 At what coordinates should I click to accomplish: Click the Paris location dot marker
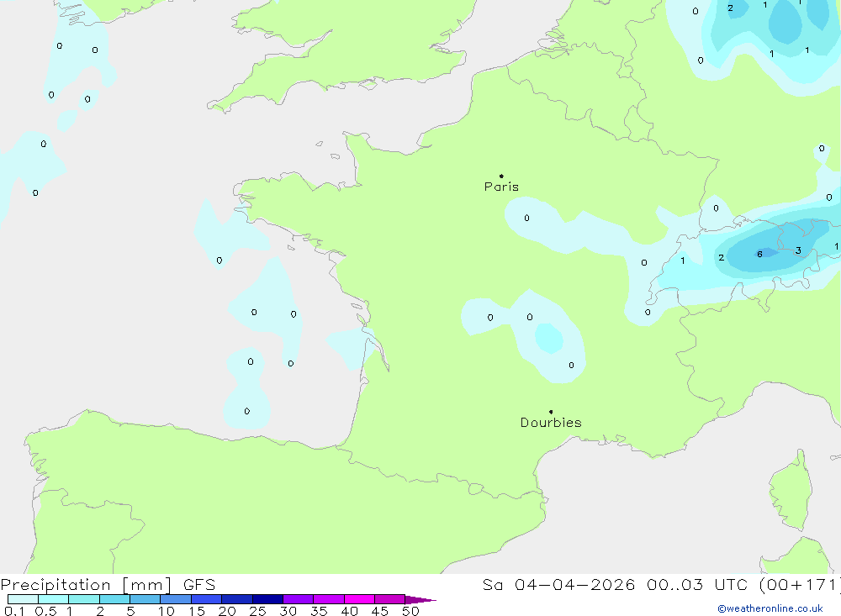(501, 176)
